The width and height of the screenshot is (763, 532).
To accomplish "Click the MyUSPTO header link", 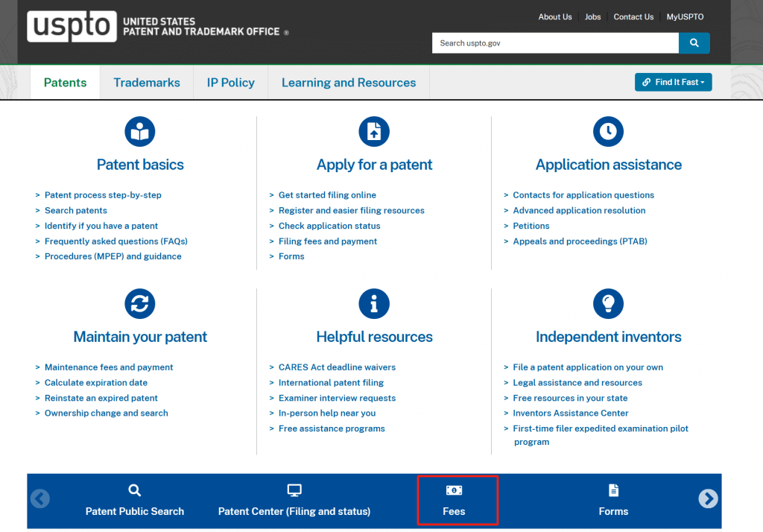I will (685, 17).
